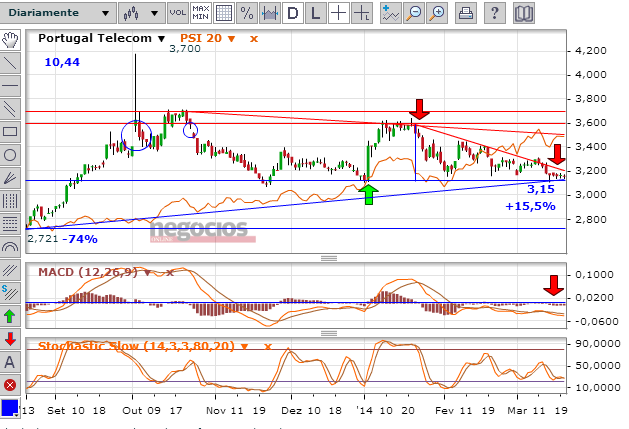Screen dimensions: 629x429
Task: Print the chart with printer icon
Action: pyautogui.click(x=464, y=13)
